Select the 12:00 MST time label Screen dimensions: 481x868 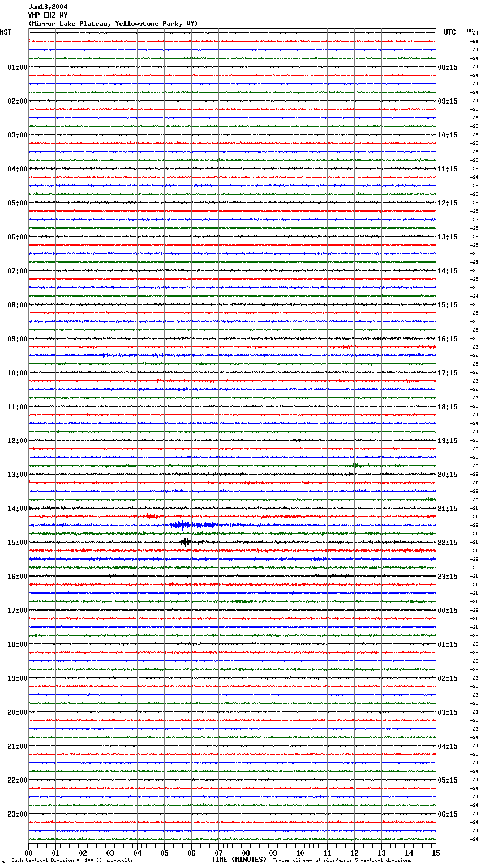[18, 441]
